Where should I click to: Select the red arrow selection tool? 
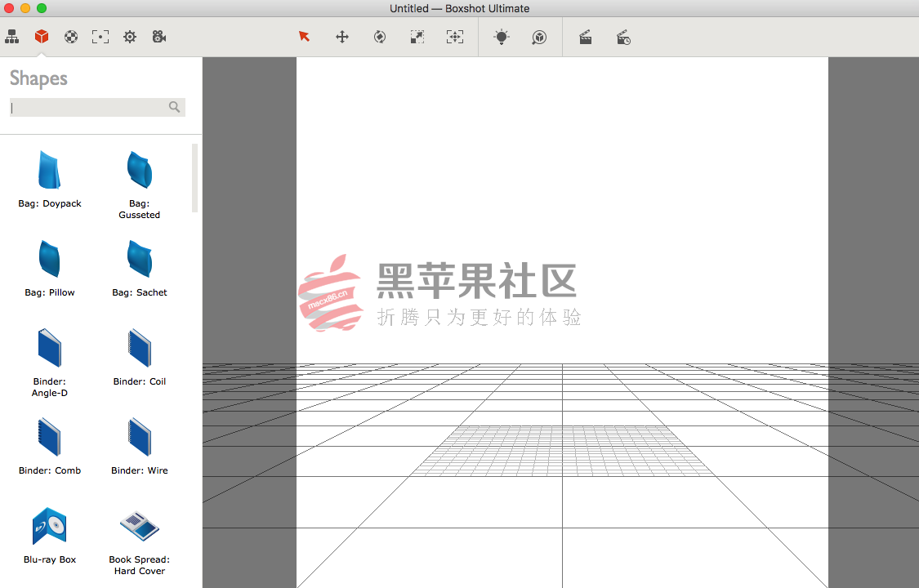(304, 36)
